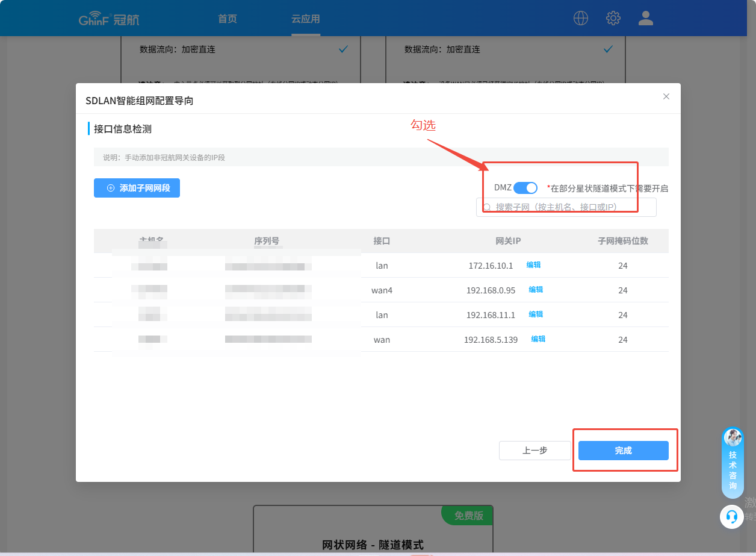756x556 pixels.
Task: Go to the 首页 tab
Action: coord(228,19)
